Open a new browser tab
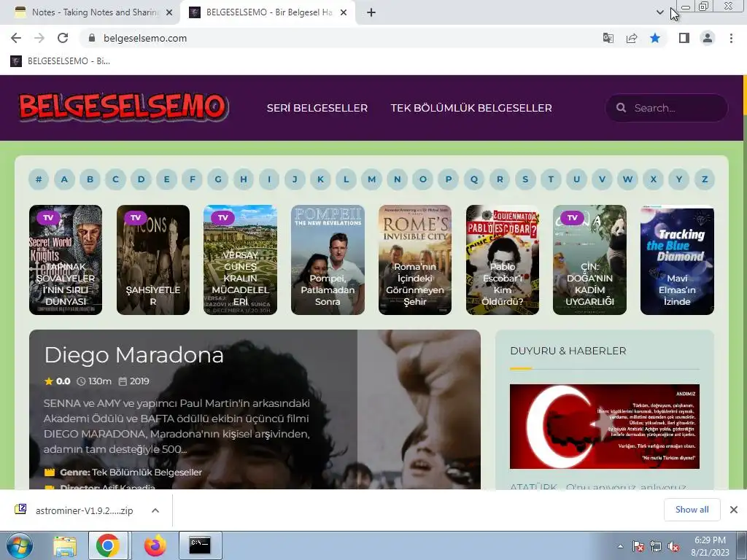747x560 pixels. 371,12
